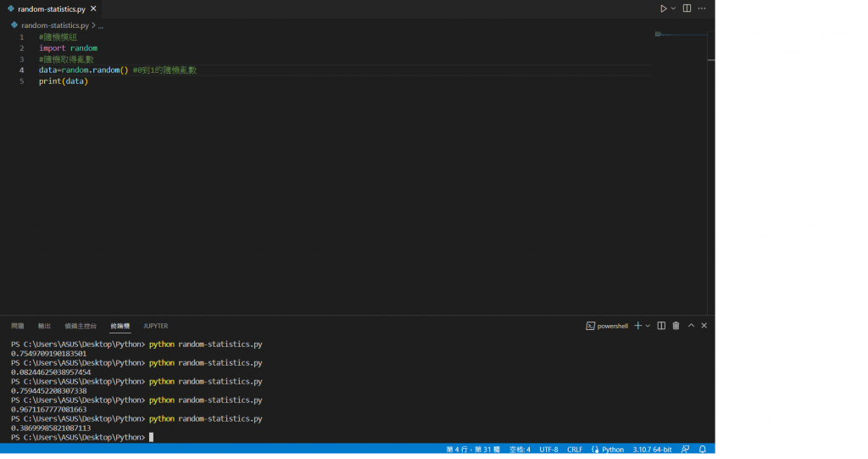
Task: Click the line and column indicator 第 4 行
Action: coord(473,450)
